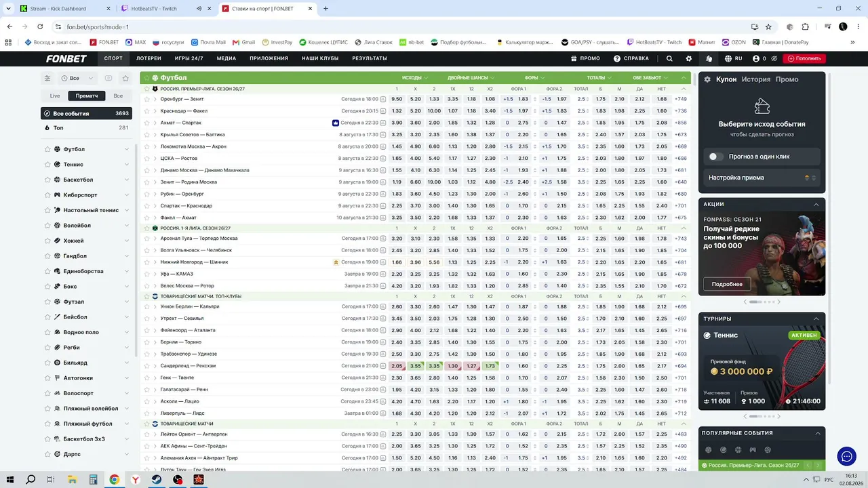868x488 pixels.
Task: Open the 'Обе забьют' column dropdown
Action: [x=650, y=78]
